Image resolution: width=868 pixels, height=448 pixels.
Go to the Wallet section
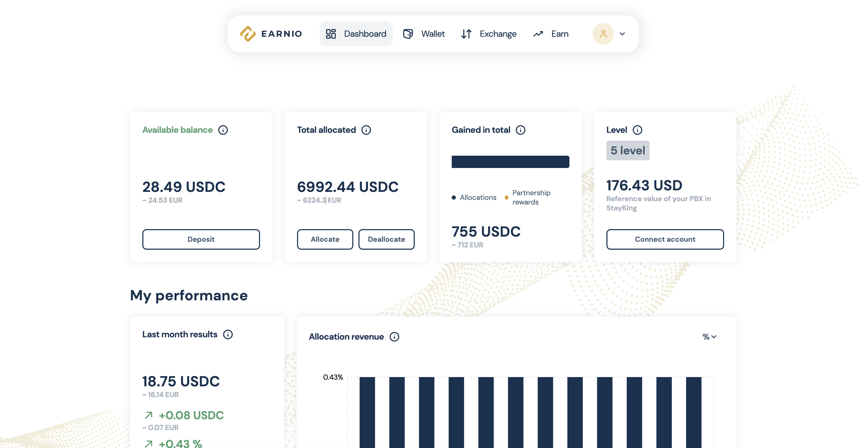[424, 34]
